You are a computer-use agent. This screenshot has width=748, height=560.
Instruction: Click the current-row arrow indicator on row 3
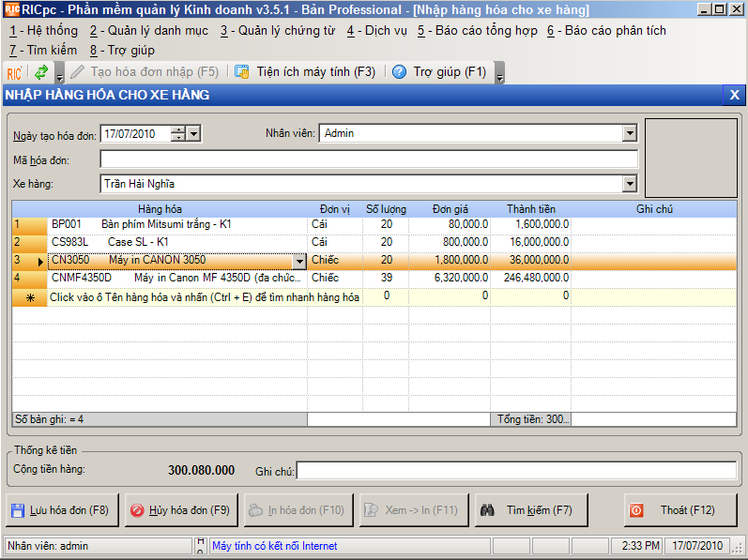point(40,262)
